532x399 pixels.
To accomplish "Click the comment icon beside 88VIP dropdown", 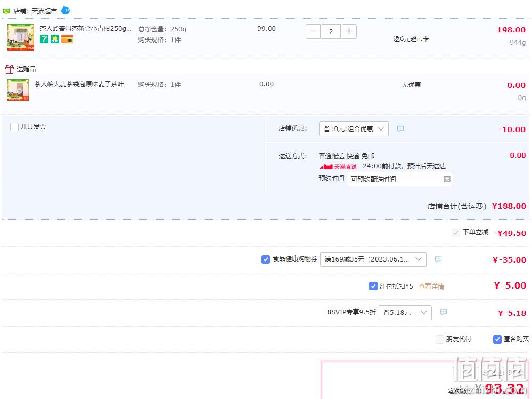I will 444,312.
